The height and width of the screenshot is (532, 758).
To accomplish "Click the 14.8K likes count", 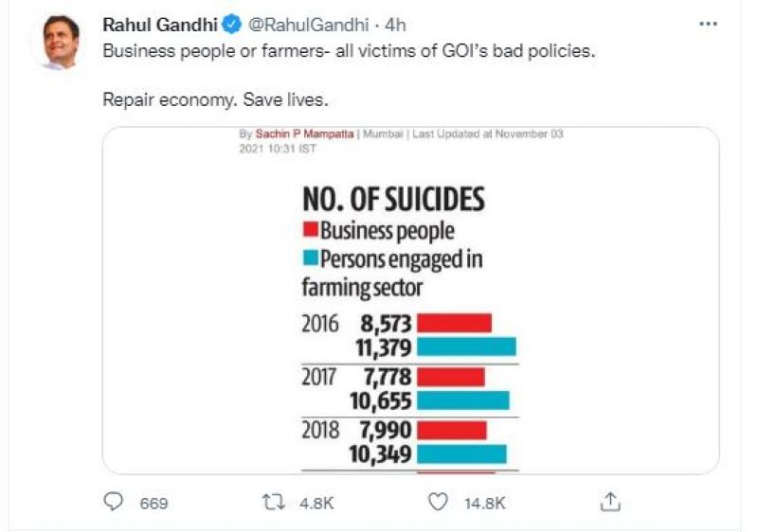I will point(484,503).
